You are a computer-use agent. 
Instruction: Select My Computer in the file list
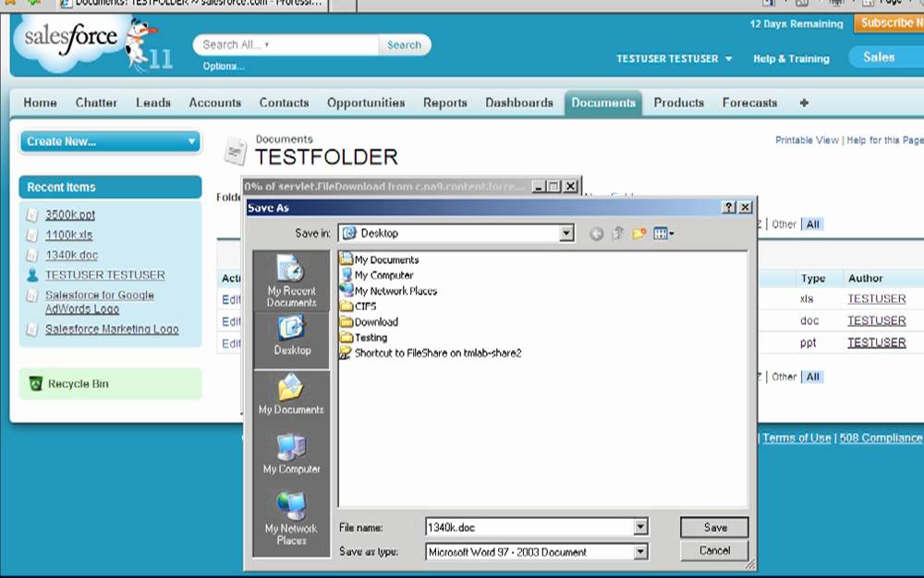[377, 275]
